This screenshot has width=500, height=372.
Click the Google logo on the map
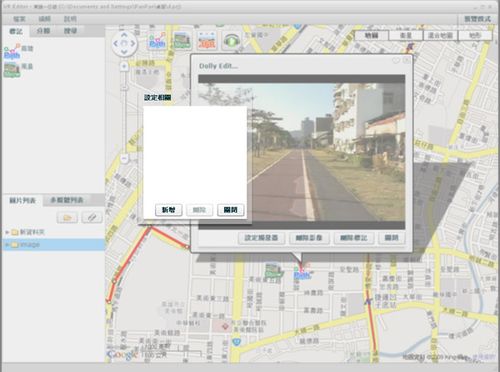(122, 355)
